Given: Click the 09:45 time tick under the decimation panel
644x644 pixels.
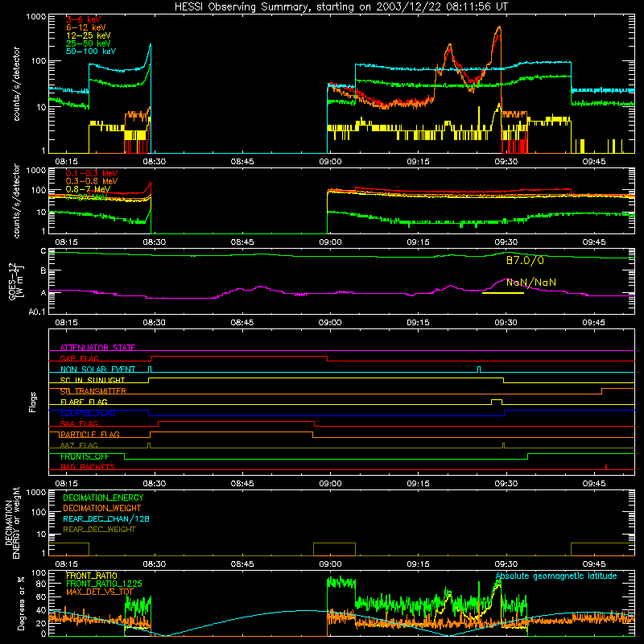Looking at the screenshot, I should tap(594, 564).
